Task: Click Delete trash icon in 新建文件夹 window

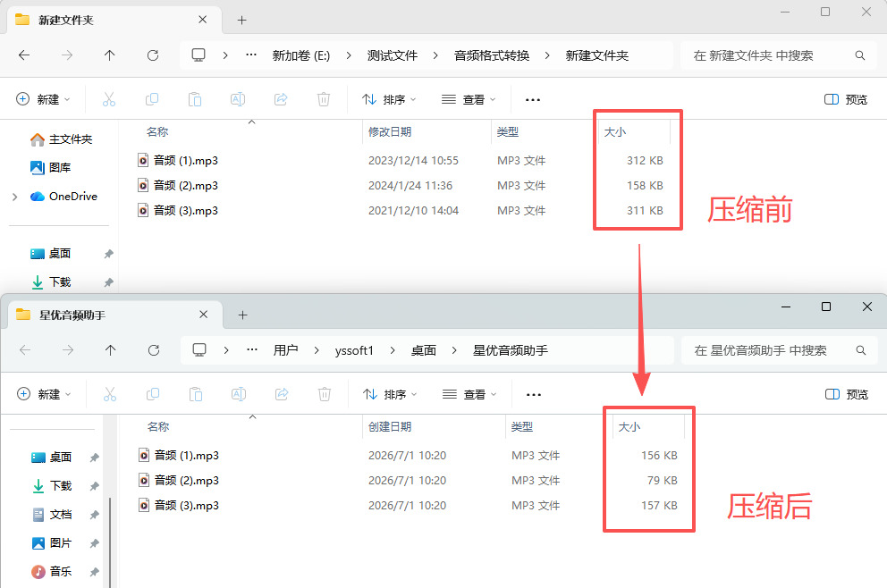Action: 324,99
